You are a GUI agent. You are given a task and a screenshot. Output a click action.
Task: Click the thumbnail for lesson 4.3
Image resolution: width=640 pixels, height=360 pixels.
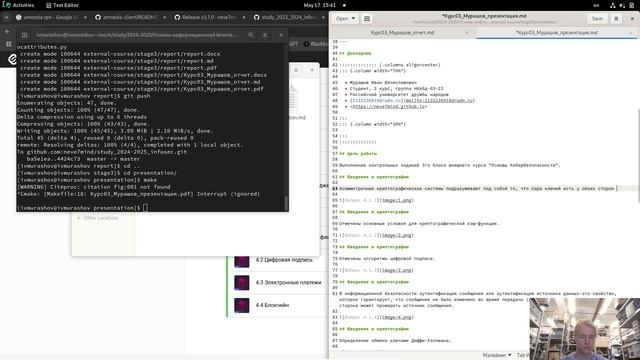(242, 282)
